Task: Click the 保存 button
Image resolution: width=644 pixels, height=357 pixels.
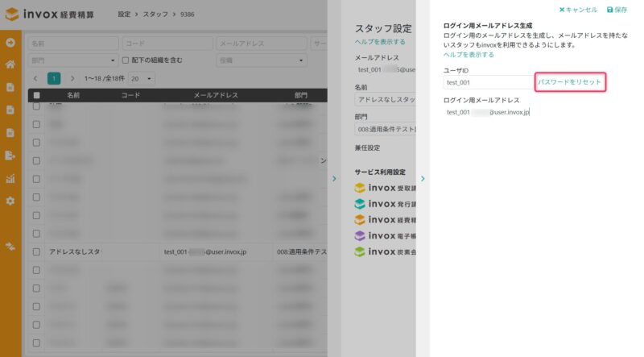Action: [x=617, y=10]
